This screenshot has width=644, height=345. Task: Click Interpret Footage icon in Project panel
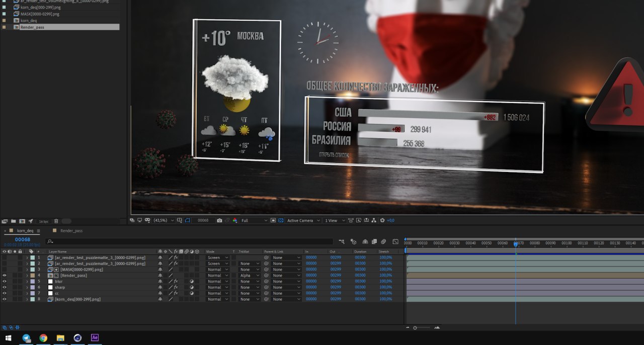coord(5,221)
